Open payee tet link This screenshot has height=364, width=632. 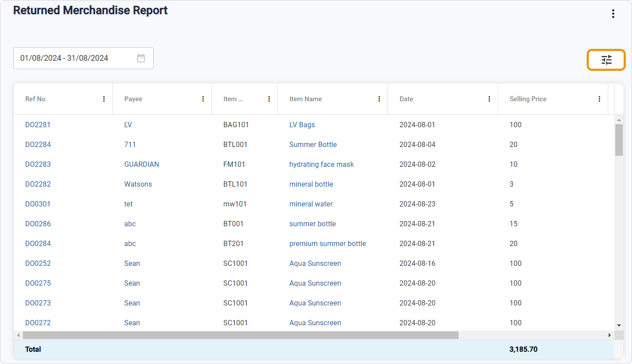[x=128, y=204]
